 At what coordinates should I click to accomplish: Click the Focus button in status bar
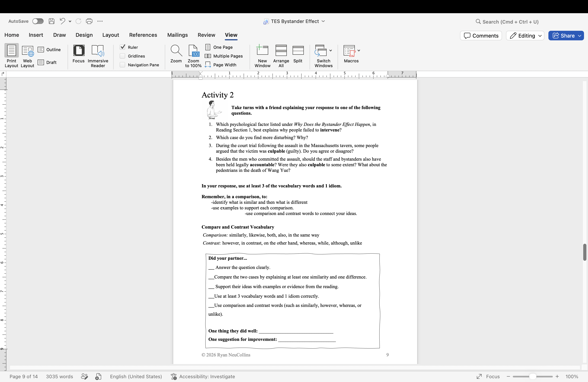(488, 377)
